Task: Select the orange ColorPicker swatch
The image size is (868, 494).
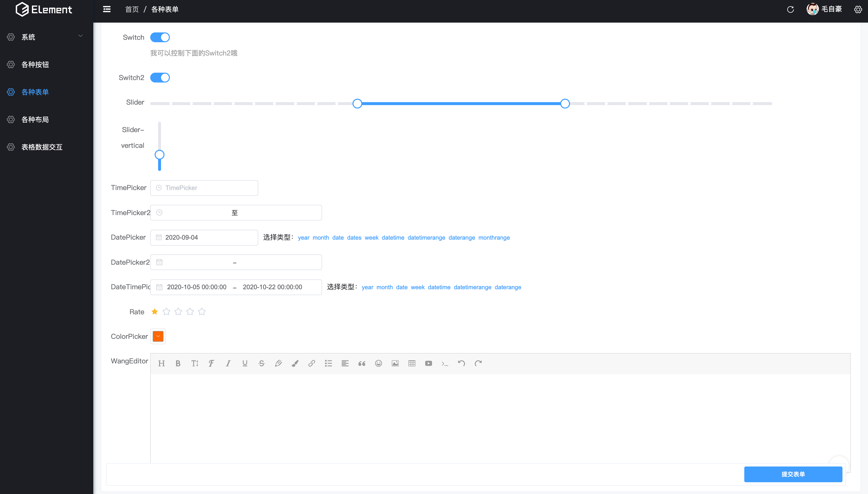Action: [157, 336]
